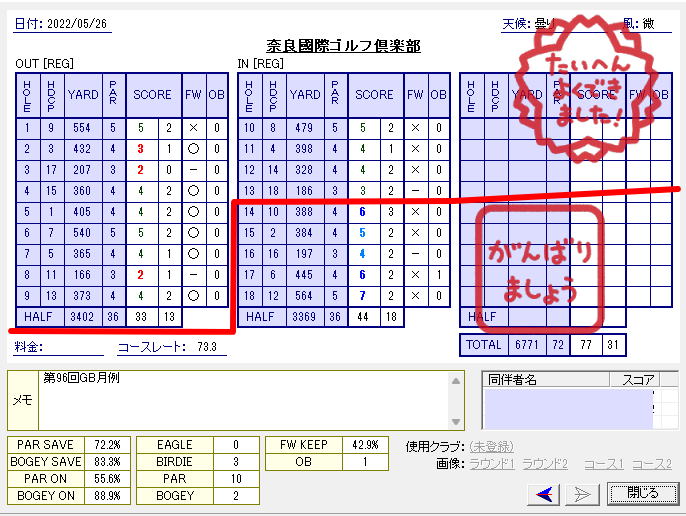Click the BOGEY ON value 88.9%
This screenshot has width=686, height=516.
107,496
